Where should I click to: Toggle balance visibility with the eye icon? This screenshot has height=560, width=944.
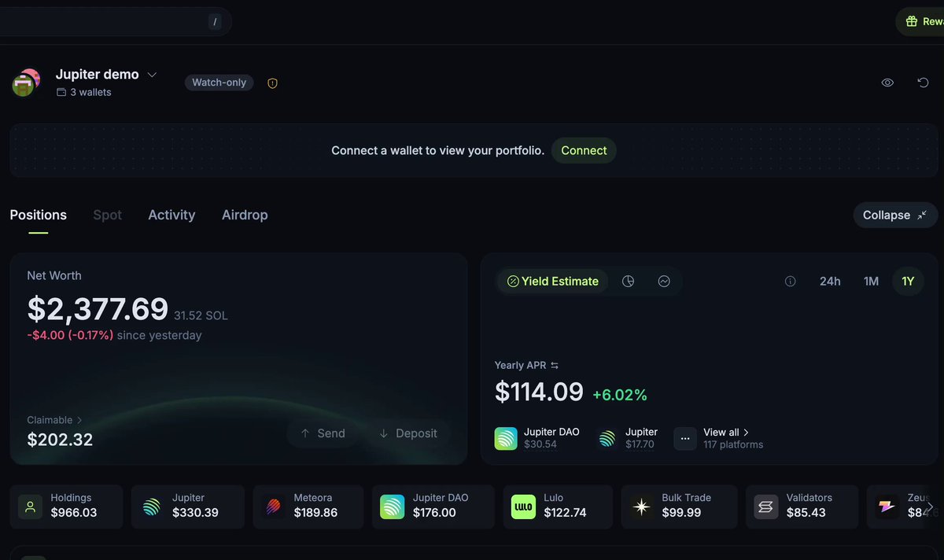point(887,83)
